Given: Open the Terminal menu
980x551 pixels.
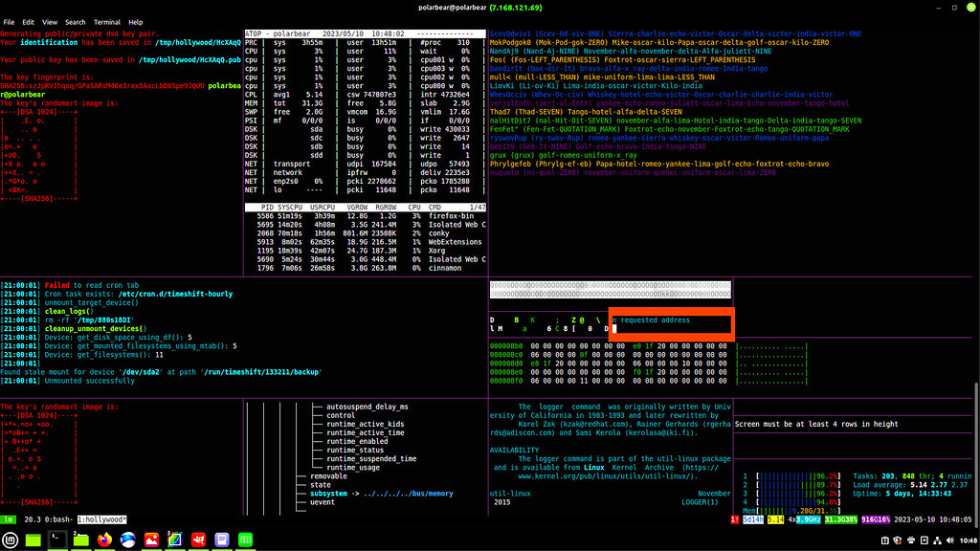Looking at the screenshot, I should [x=107, y=22].
